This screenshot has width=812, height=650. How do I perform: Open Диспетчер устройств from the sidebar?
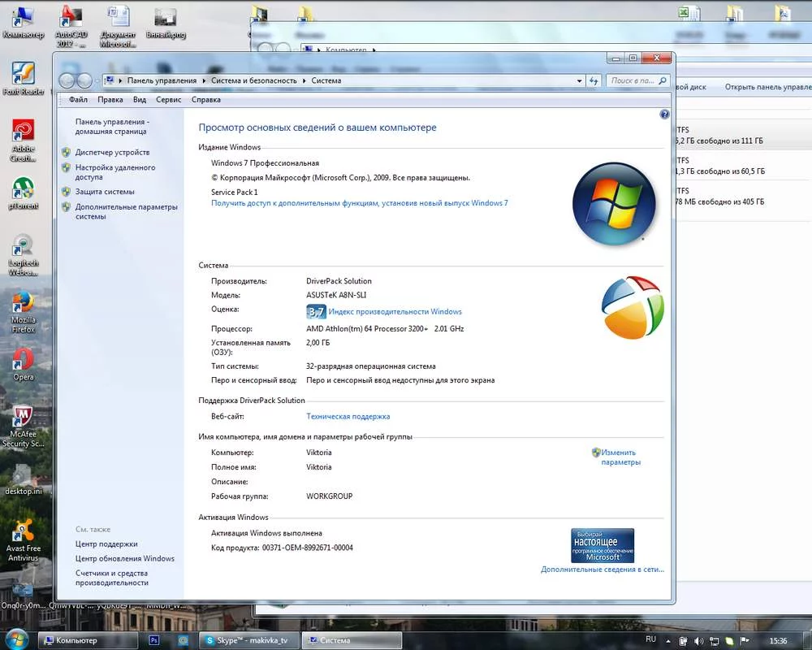[112, 152]
